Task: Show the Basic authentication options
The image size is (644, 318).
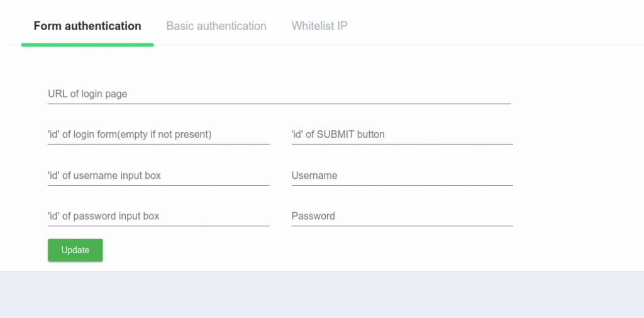Action: click(216, 26)
